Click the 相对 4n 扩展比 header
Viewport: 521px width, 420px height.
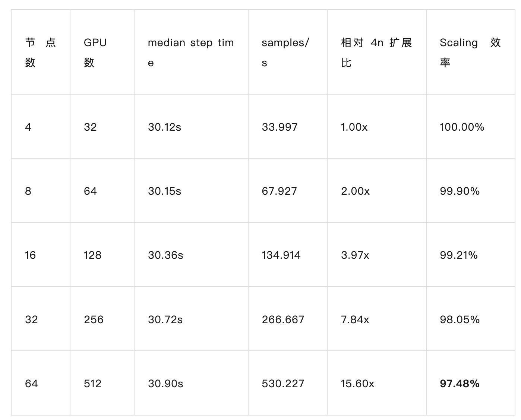pos(377,52)
